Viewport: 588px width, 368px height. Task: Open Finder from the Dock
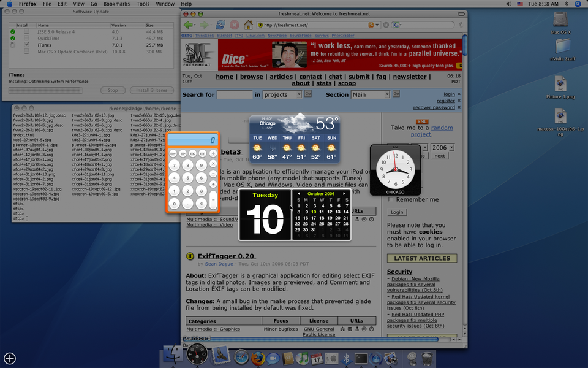point(173,355)
